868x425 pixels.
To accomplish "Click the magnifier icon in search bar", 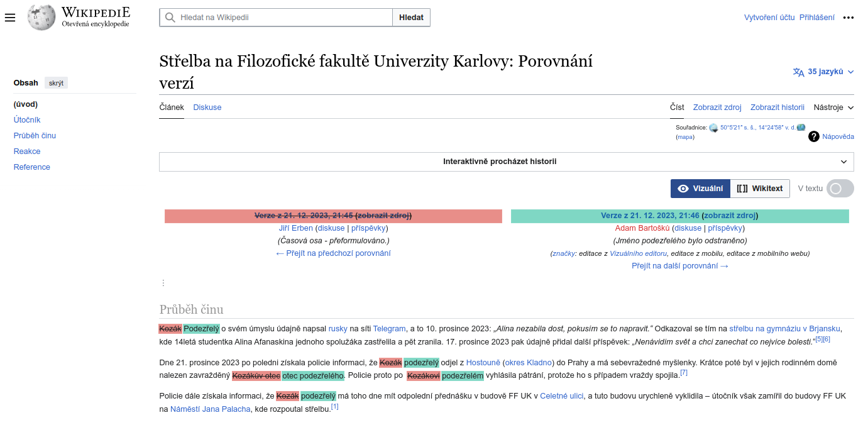I will pyautogui.click(x=170, y=17).
